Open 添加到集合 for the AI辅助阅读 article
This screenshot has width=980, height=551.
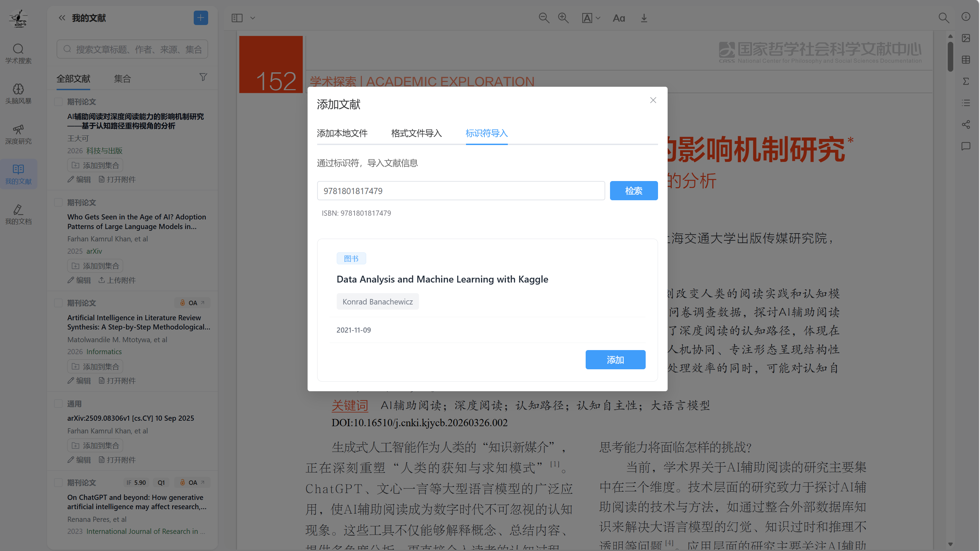95,166
